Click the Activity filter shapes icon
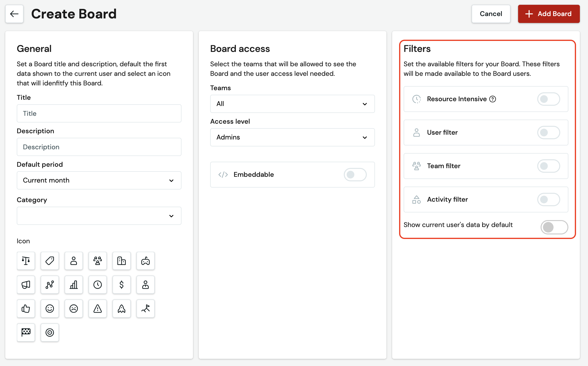Screen dimensions: 588x366 click(x=417, y=200)
